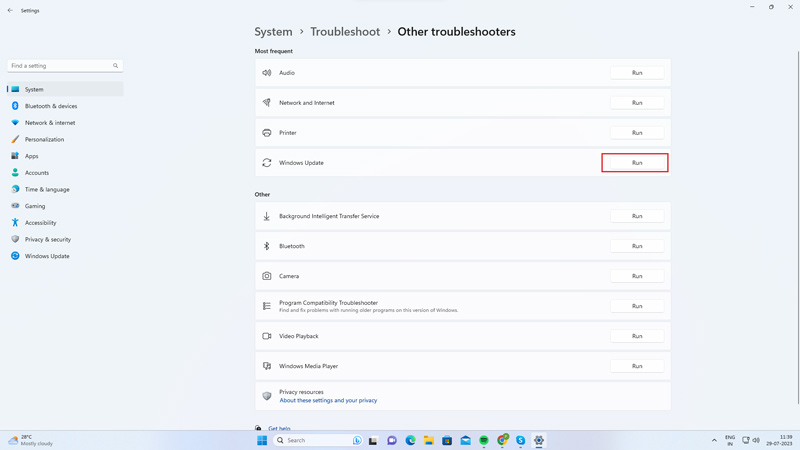Click the Background Intelligent Transfer download icon
800x450 pixels.
(x=266, y=216)
